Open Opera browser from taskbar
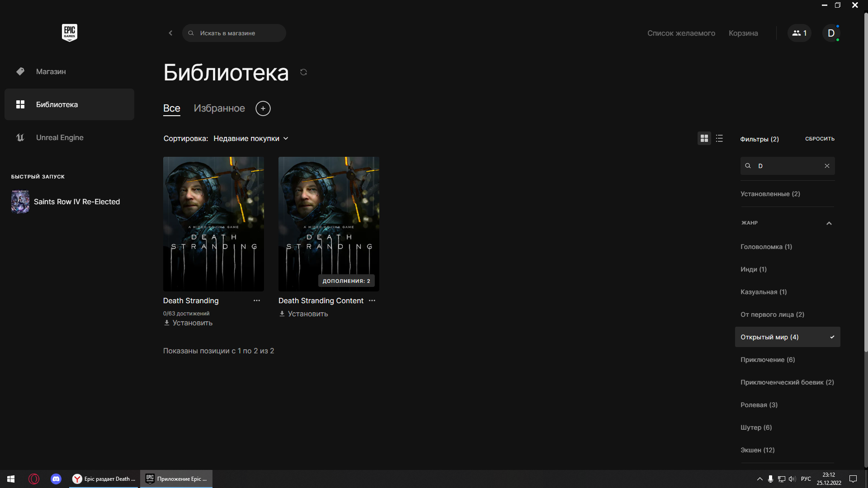This screenshot has width=868, height=488. click(34, 479)
